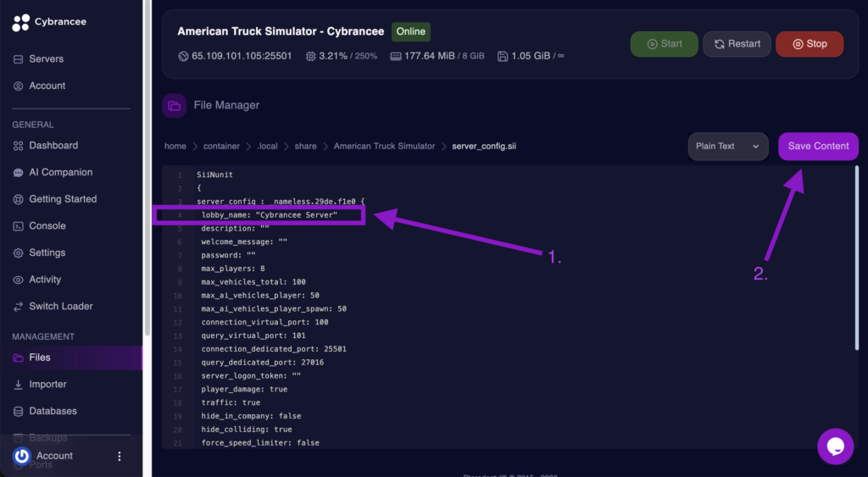Image resolution: width=868 pixels, height=477 pixels.
Task: Click the connection_dedicated_port: 25501 line
Action: [x=274, y=348]
